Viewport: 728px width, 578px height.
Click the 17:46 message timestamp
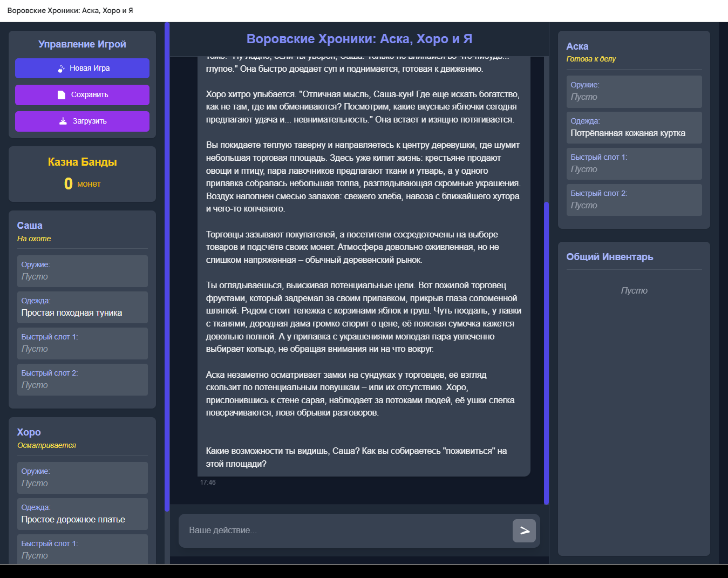208,482
